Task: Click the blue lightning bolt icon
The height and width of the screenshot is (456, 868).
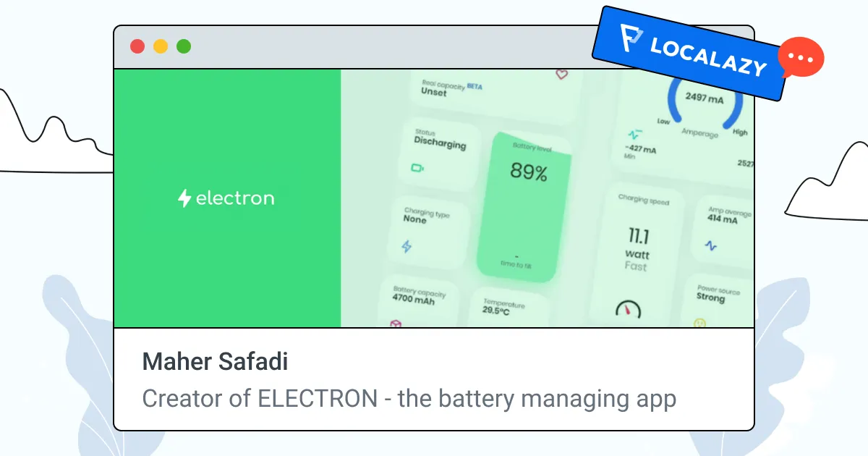Action: point(407,247)
